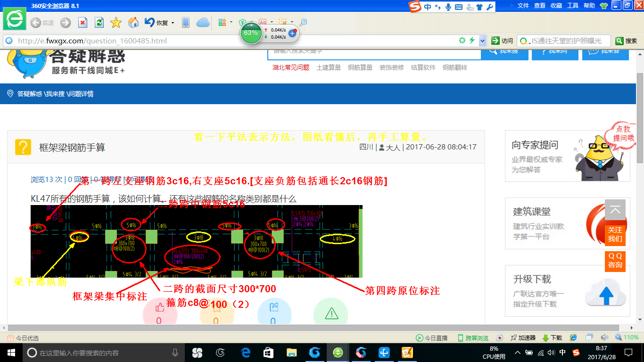
Task: Open the colorful extensions grid icon
Action: click(x=223, y=22)
